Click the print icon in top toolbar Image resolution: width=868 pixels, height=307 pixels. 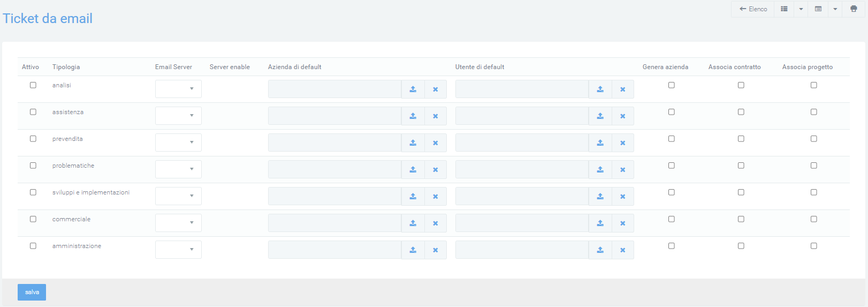854,9
